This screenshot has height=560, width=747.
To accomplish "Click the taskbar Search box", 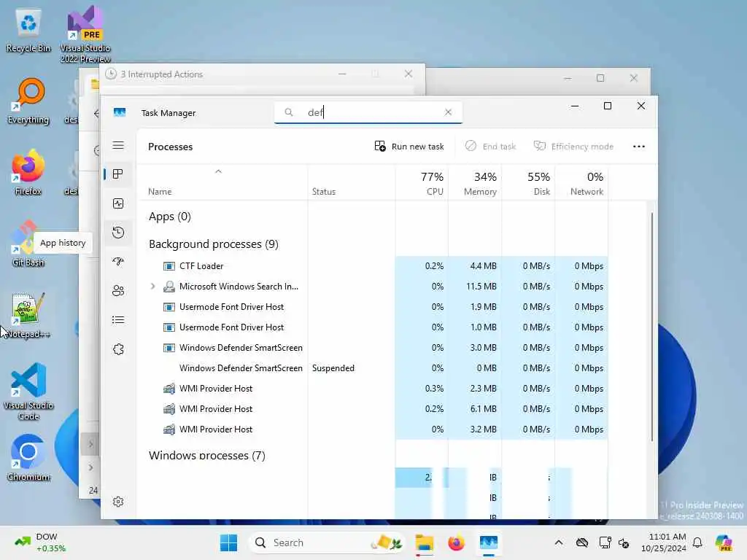I will click(x=328, y=542).
